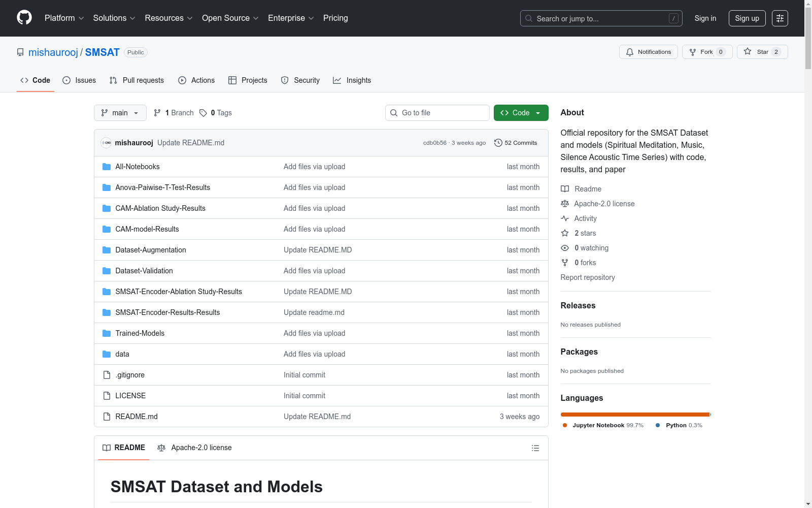
Task: Open the mishaurooj owner profile link
Action: [53, 52]
